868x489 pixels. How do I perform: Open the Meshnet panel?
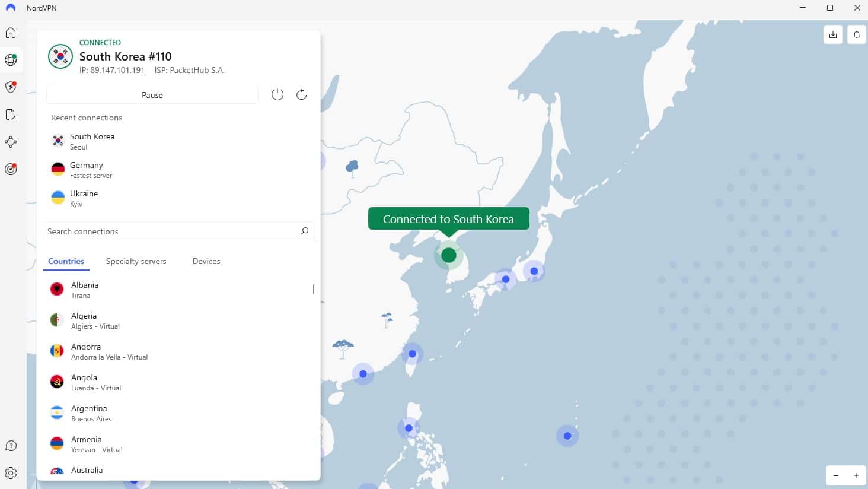tap(11, 141)
